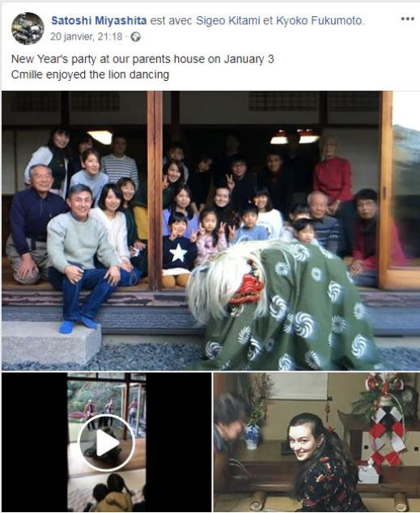Play the lion dance video
This screenshot has height=513, width=420.
tap(106, 443)
